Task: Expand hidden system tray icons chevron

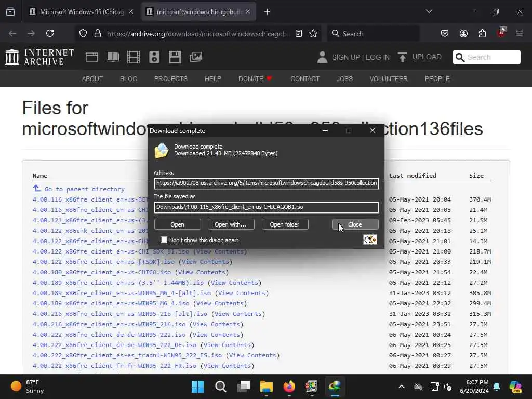Action: pos(402,387)
